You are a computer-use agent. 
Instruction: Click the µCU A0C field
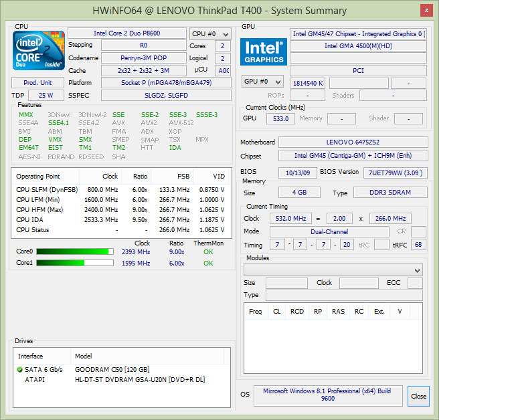(x=223, y=70)
